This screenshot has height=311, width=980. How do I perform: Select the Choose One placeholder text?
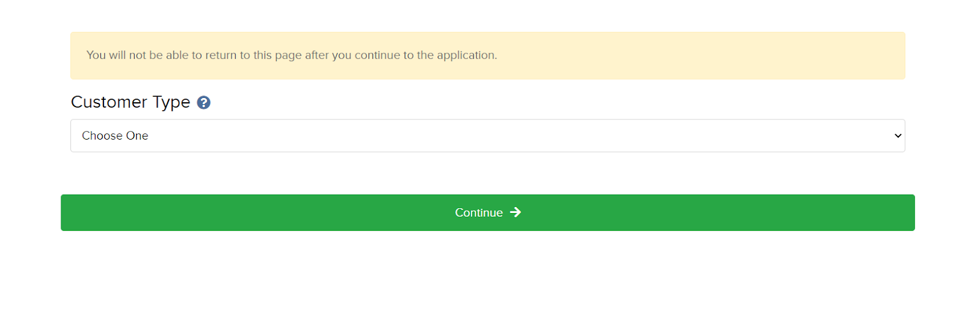[x=115, y=136]
